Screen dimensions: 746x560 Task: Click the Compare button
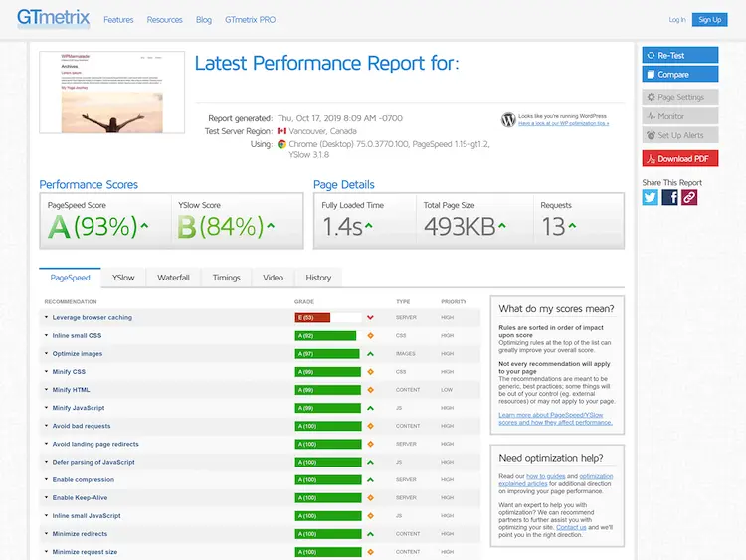pos(680,75)
